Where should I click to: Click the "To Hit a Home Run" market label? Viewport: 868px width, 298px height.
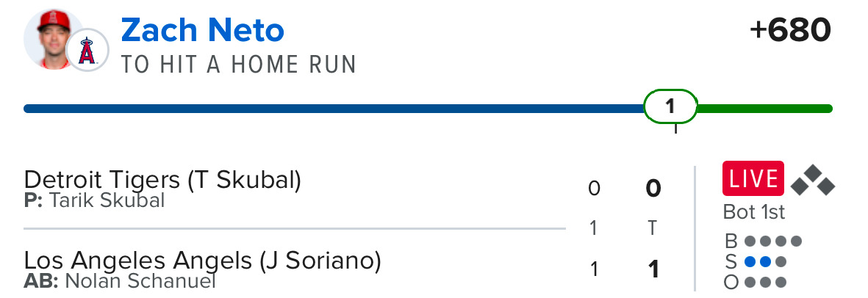click(x=238, y=65)
